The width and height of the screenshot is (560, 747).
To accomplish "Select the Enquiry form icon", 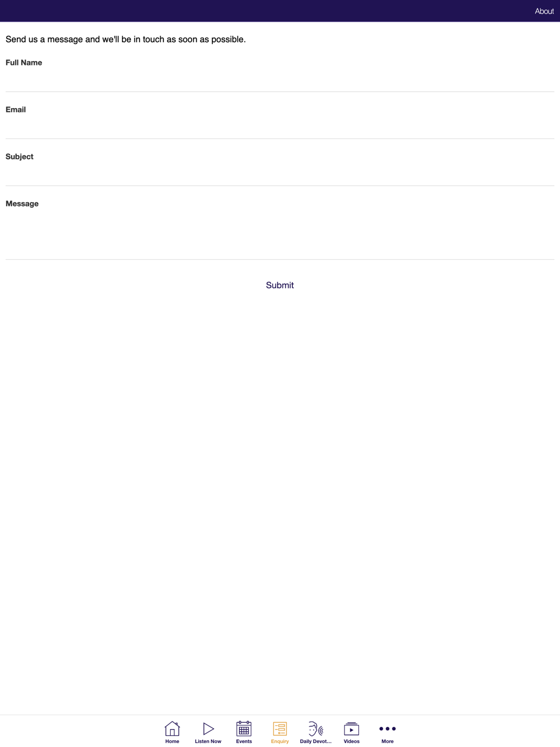I will point(280,729).
